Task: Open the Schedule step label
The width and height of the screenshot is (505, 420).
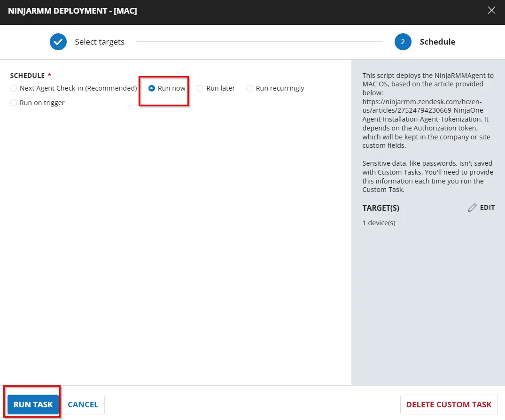Action: pos(437,42)
